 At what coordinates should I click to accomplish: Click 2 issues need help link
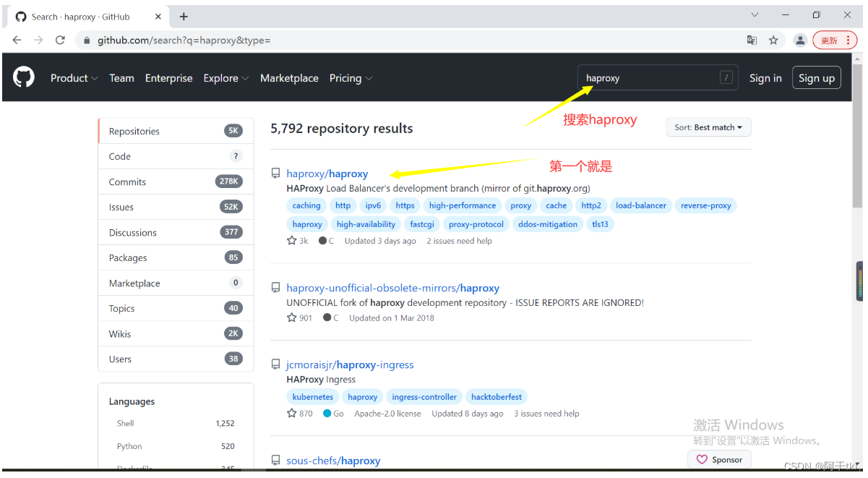pos(460,241)
